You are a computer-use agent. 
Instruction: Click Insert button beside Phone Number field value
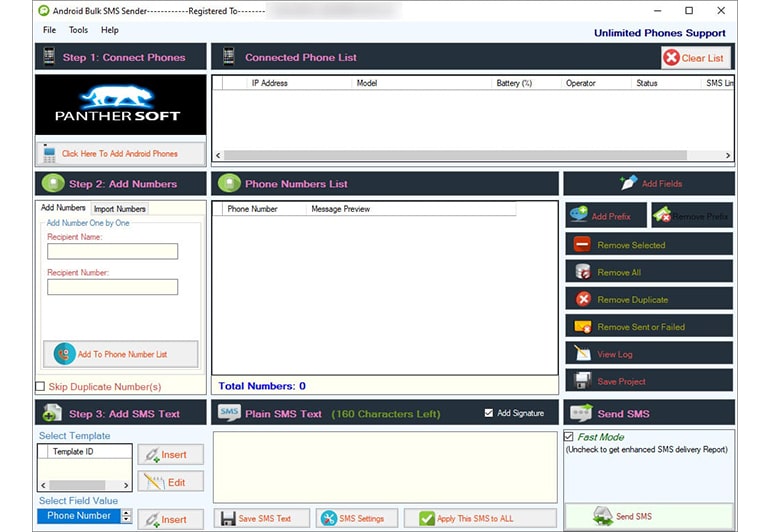click(x=170, y=519)
